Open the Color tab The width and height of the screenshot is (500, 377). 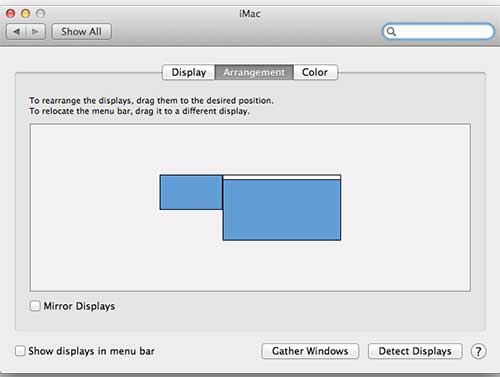coord(315,72)
